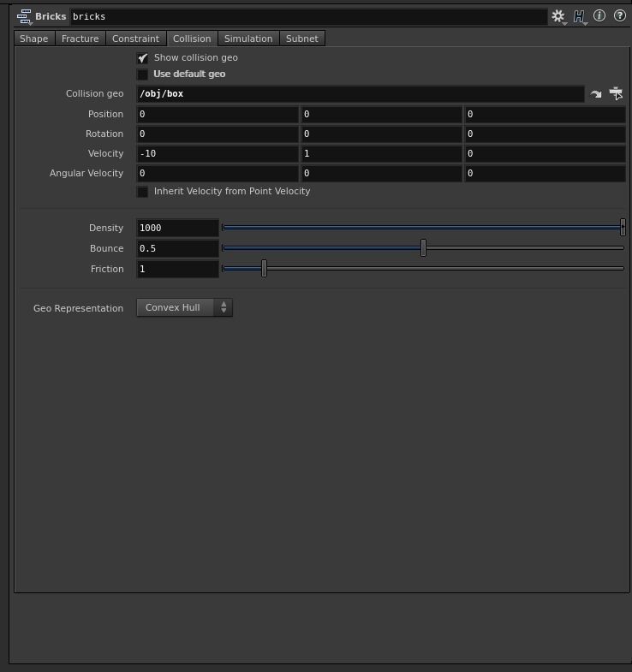Switch to the Subnet tab
This screenshot has width=632, height=672.
pos(302,39)
